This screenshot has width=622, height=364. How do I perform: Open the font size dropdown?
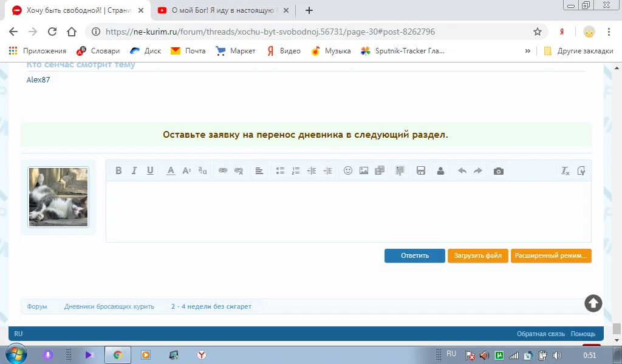(186, 171)
